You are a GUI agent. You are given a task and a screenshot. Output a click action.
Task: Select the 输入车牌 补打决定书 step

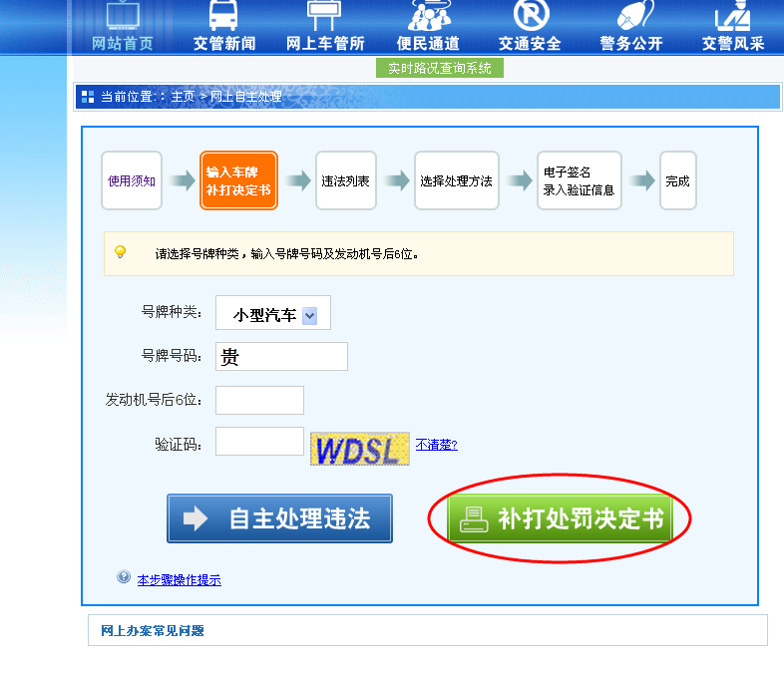(238, 180)
